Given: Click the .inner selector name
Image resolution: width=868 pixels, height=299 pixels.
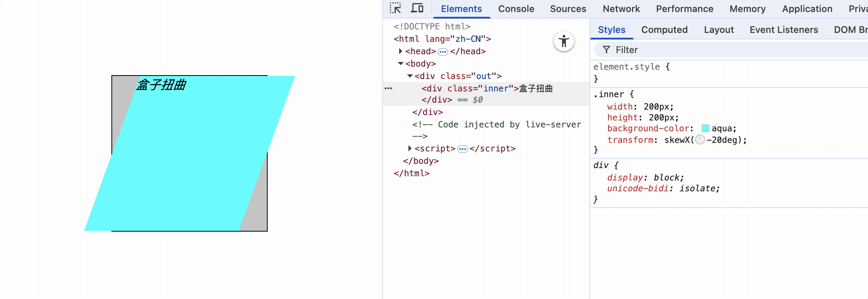Looking at the screenshot, I should click(x=608, y=94).
